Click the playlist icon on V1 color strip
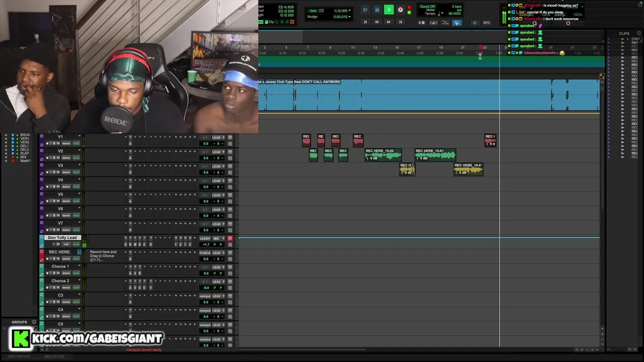Screen dimensions: 644x362 [41, 136]
